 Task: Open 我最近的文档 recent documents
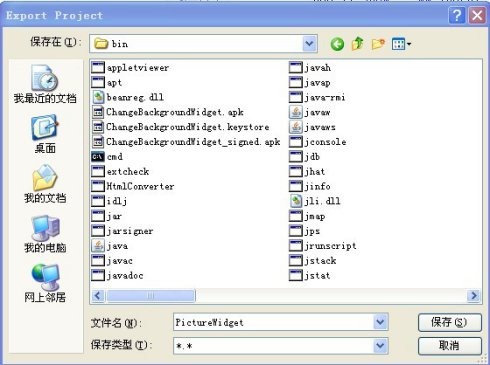coord(45,84)
